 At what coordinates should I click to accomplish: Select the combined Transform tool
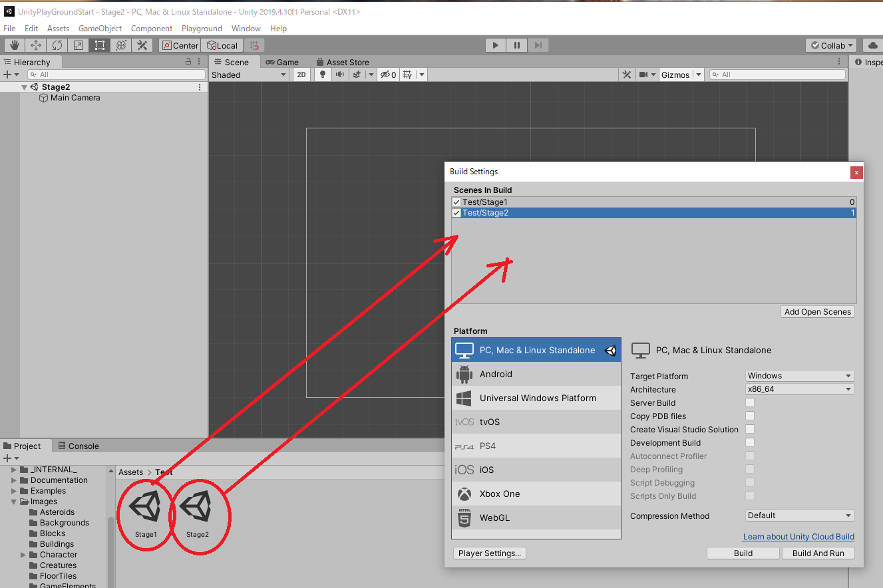pos(121,45)
